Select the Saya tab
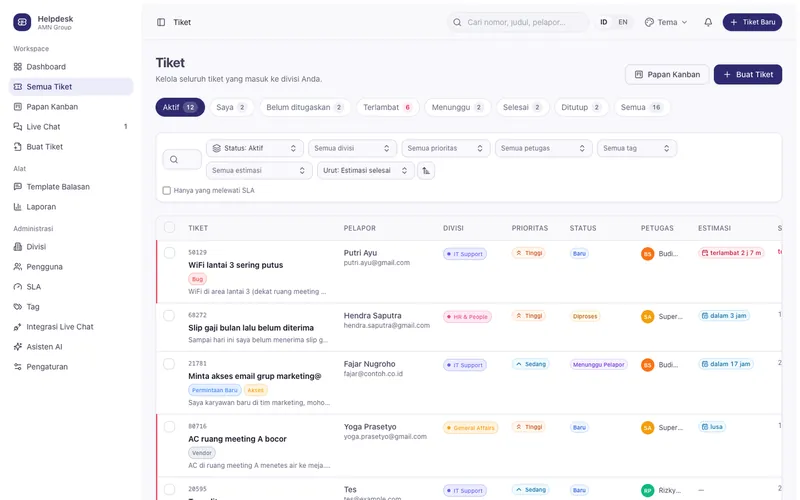Image resolution: width=800 pixels, height=500 pixels. pos(232,107)
